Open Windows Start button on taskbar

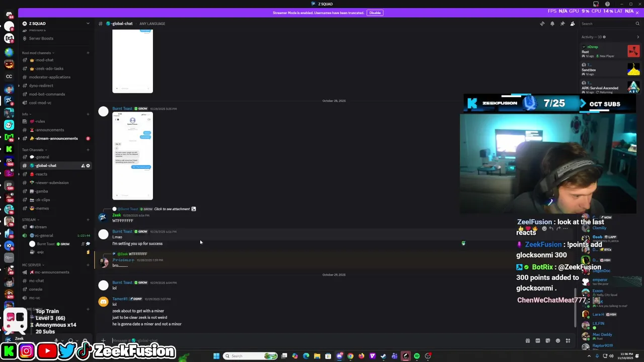point(216,356)
